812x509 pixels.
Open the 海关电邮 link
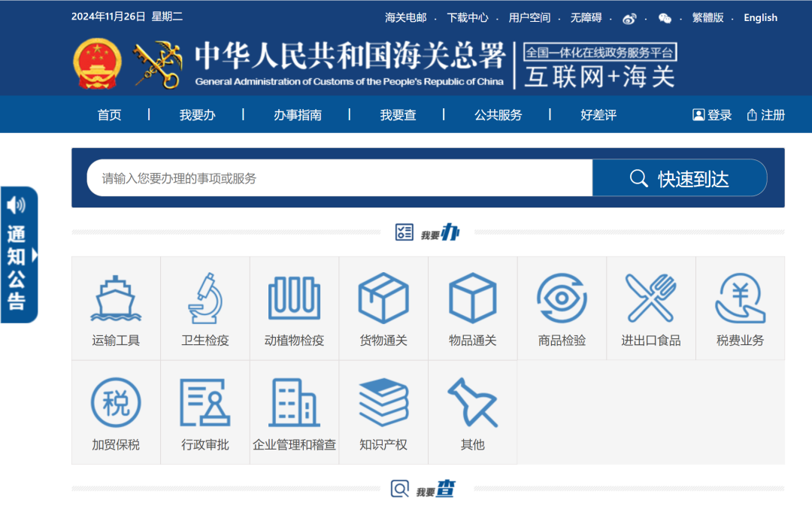(405, 17)
